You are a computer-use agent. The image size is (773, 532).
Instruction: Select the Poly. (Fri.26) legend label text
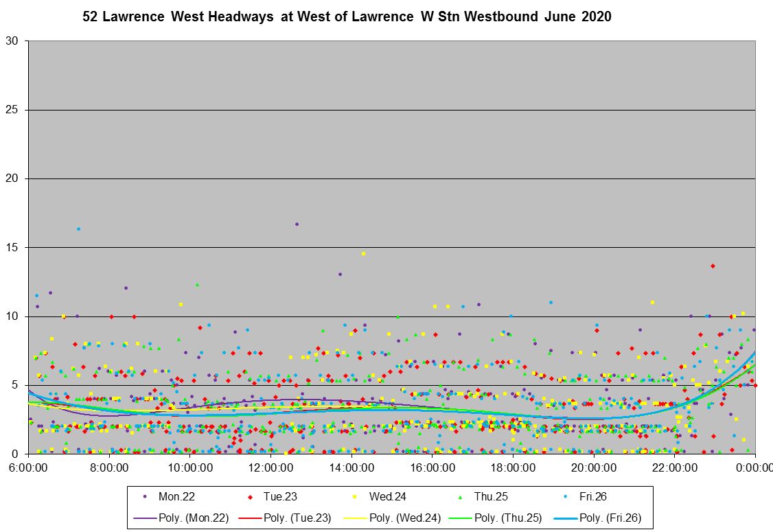[x=610, y=518]
